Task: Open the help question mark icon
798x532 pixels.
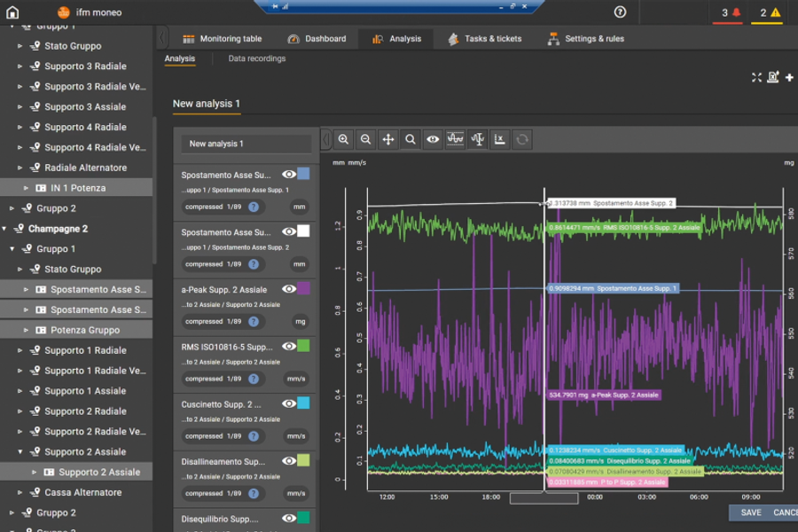Action: point(620,12)
